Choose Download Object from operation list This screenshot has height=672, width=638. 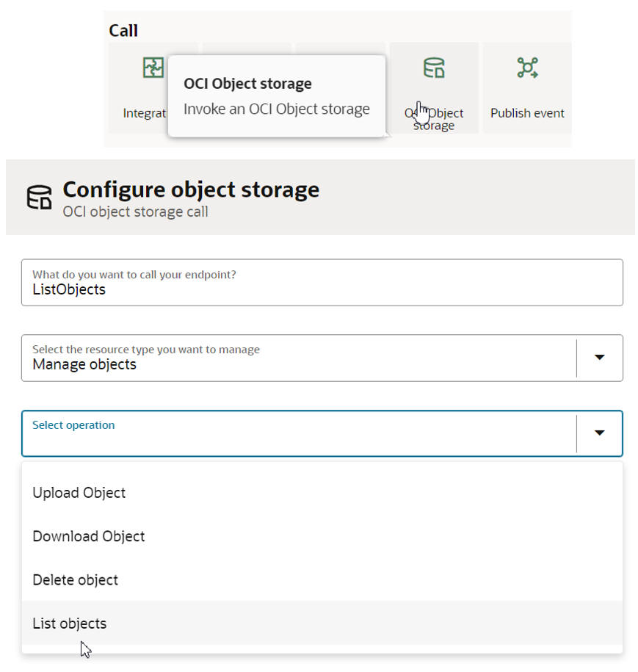click(x=89, y=536)
